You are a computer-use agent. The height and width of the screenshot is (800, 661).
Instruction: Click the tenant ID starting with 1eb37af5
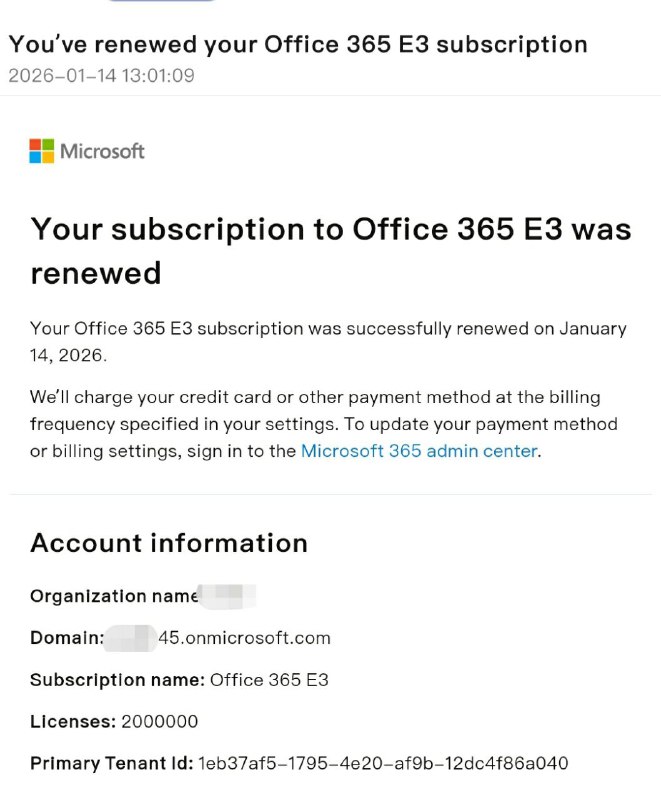(x=383, y=764)
